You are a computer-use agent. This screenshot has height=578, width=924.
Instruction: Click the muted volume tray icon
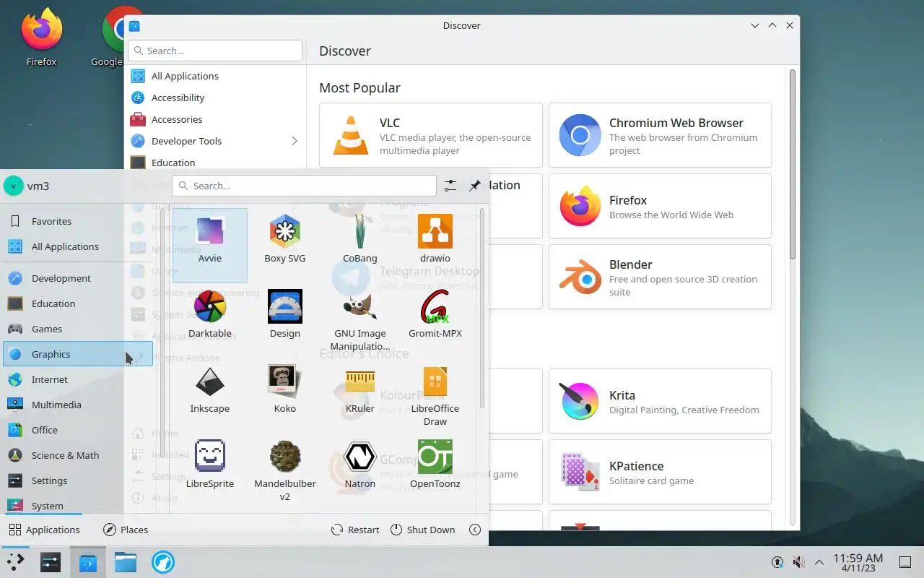798,562
